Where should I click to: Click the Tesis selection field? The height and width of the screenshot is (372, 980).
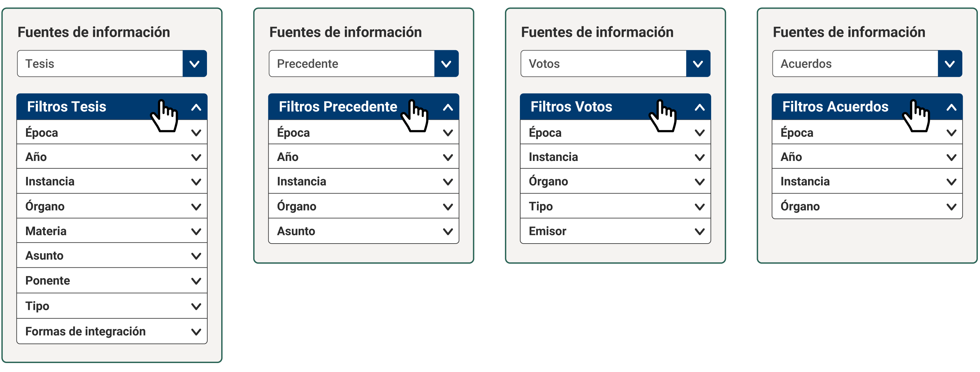tap(100, 63)
